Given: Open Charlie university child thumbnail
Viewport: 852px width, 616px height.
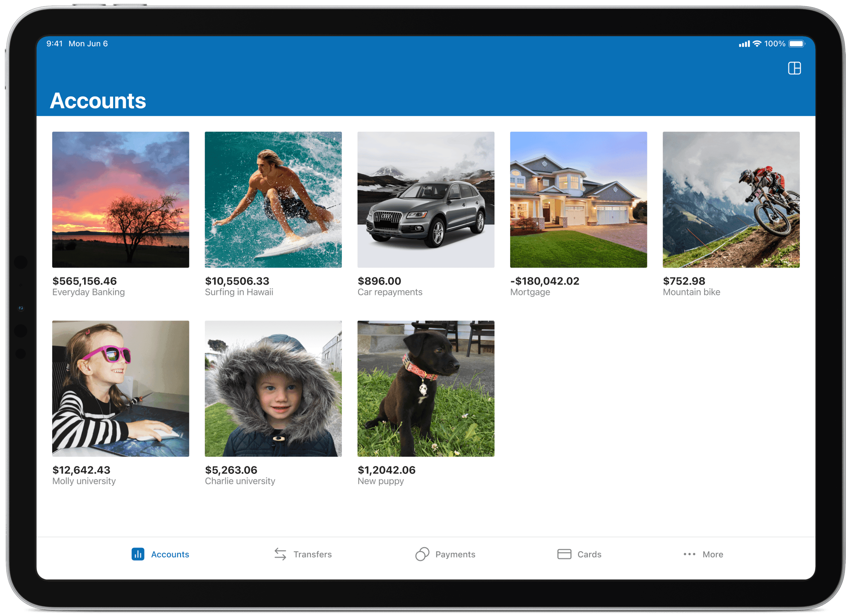Looking at the screenshot, I should (x=273, y=388).
